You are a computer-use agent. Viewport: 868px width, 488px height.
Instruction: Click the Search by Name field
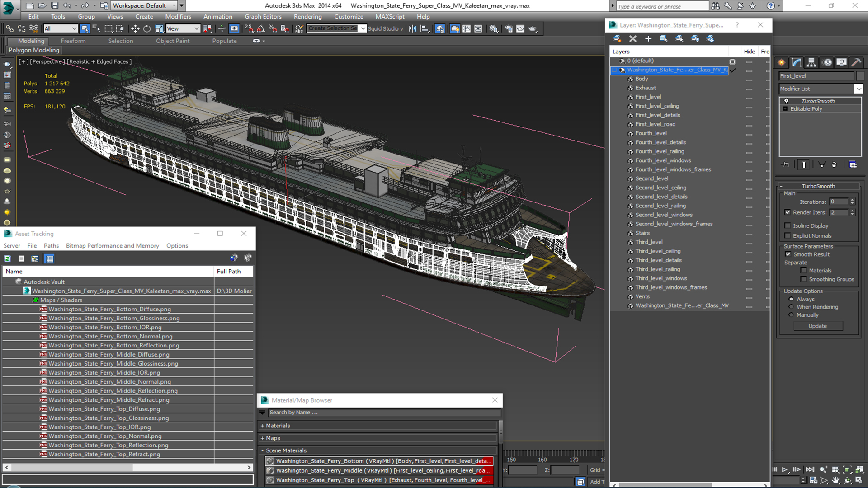[x=384, y=413]
